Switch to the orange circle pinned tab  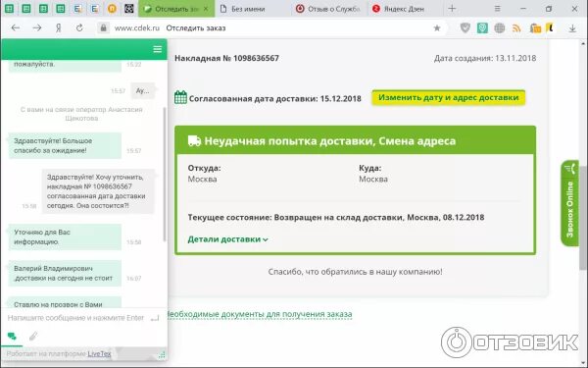(112, 9)
